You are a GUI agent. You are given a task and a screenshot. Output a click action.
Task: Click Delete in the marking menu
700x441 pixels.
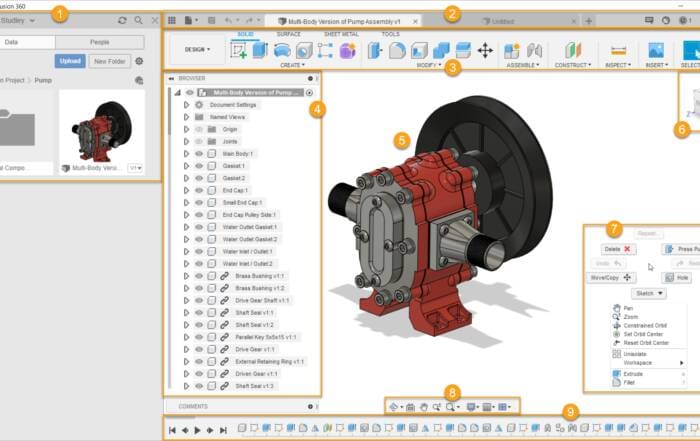click(x=618, y=249)
